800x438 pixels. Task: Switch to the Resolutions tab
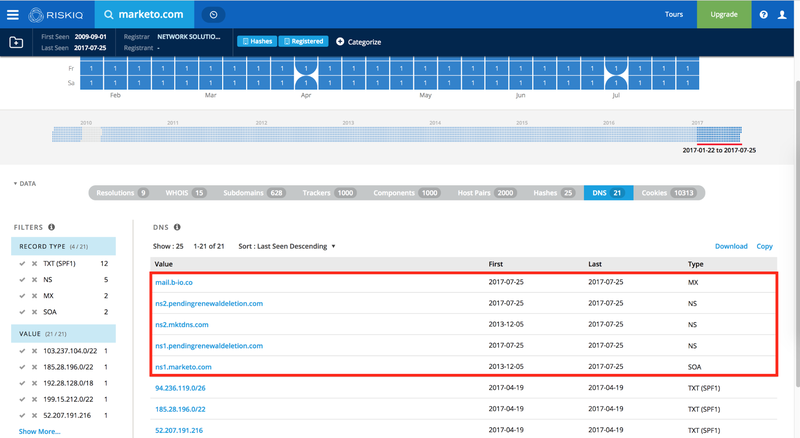[x=121, y=193]
